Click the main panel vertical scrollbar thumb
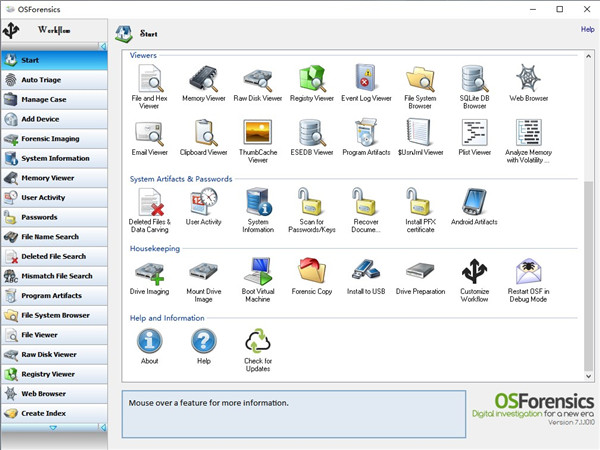Viewport: 600px width, 450px height. tap(588, 276)
